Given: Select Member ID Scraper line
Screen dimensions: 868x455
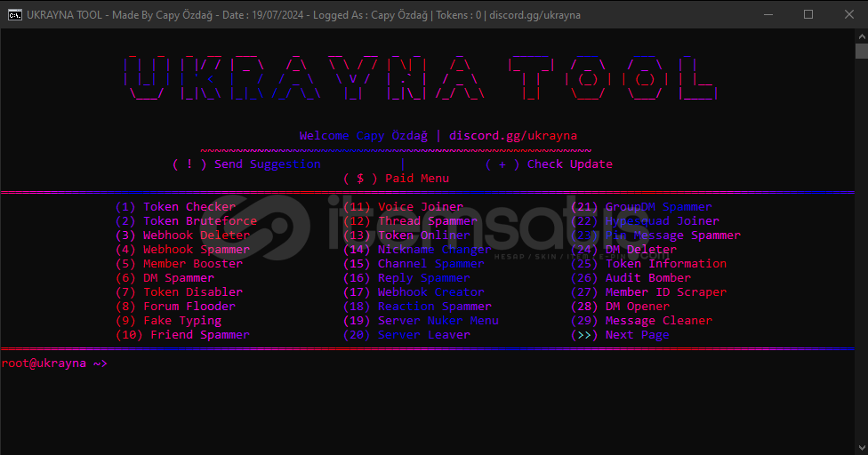Looking at the screenshot, I should (x=648, y=291).
